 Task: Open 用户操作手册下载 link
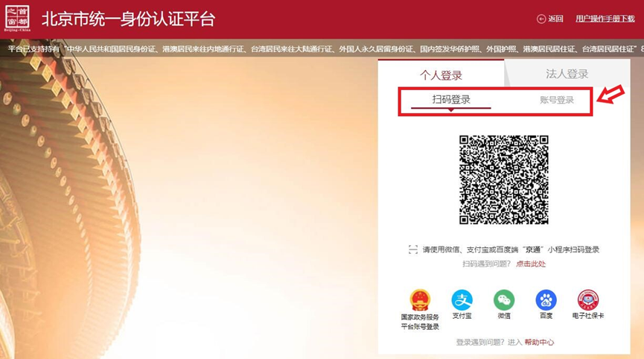point(605,19)
